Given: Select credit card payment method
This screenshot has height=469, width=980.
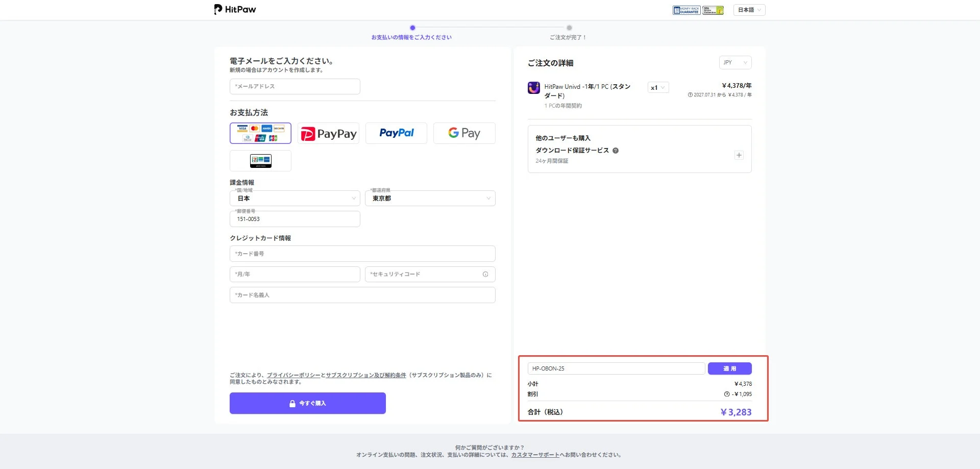Looking at the screenshot, I should point(260,133).
